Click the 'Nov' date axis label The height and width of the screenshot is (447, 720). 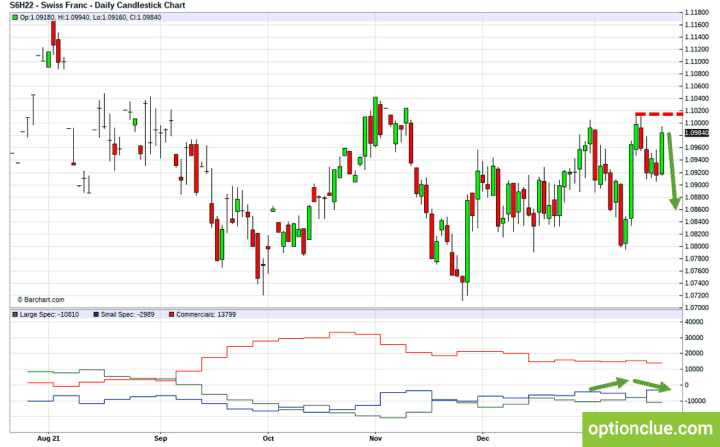tap(376, 438)
